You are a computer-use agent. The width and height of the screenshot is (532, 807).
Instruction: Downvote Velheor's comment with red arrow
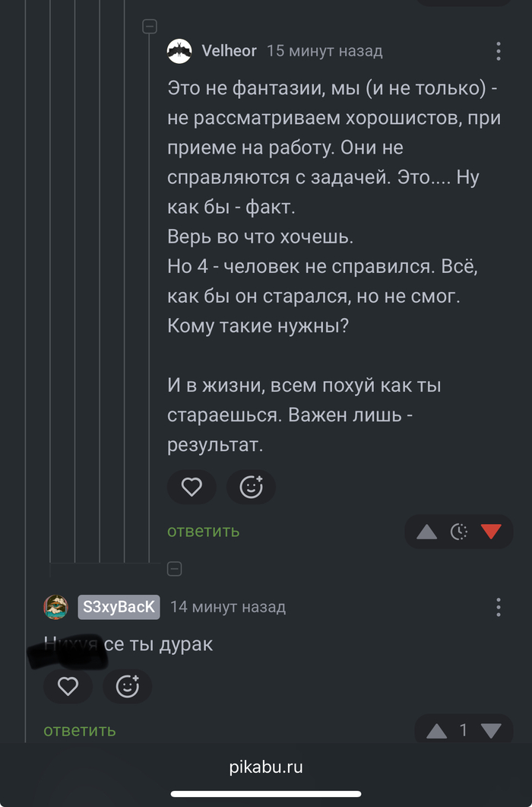[x=491, y=532]
